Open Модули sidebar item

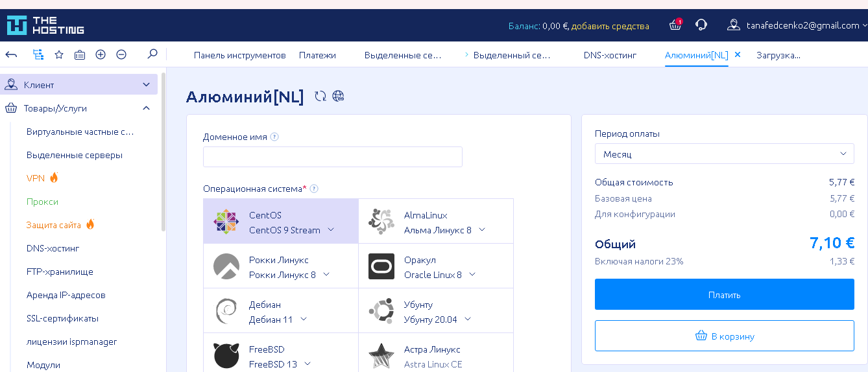[43, 365]
